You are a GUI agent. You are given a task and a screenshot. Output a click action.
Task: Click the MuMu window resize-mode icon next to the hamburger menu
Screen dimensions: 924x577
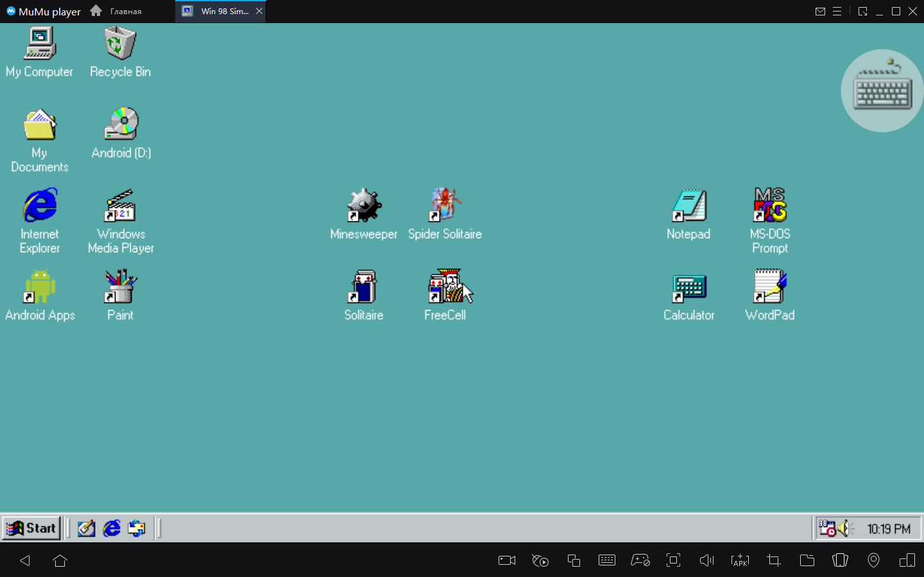coord(862,12)
